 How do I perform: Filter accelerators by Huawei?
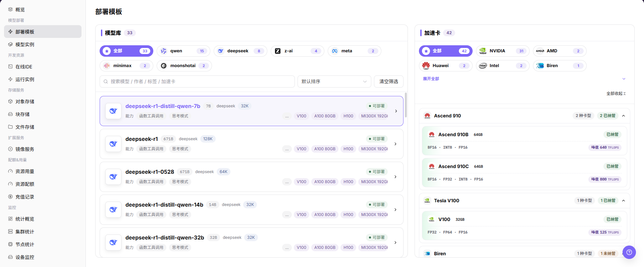pos(446,66)
